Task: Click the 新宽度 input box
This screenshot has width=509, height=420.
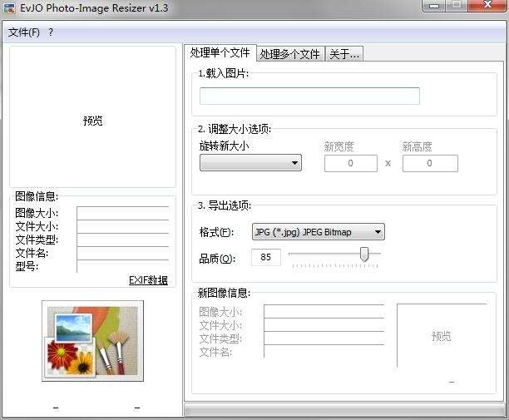Action: click(351, 163)
